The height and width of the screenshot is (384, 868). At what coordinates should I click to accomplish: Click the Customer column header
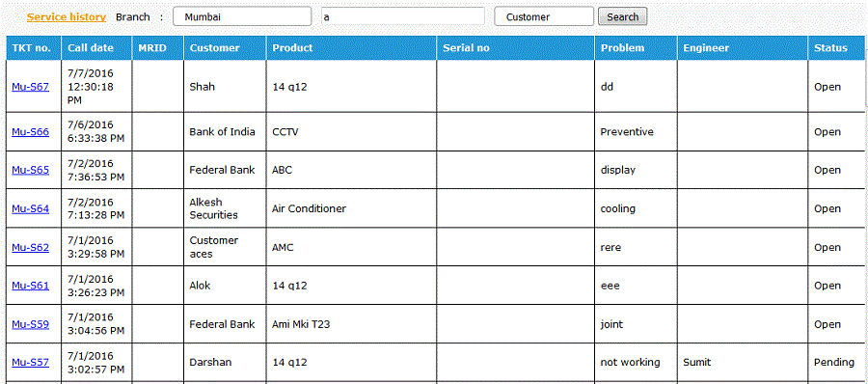225,47
